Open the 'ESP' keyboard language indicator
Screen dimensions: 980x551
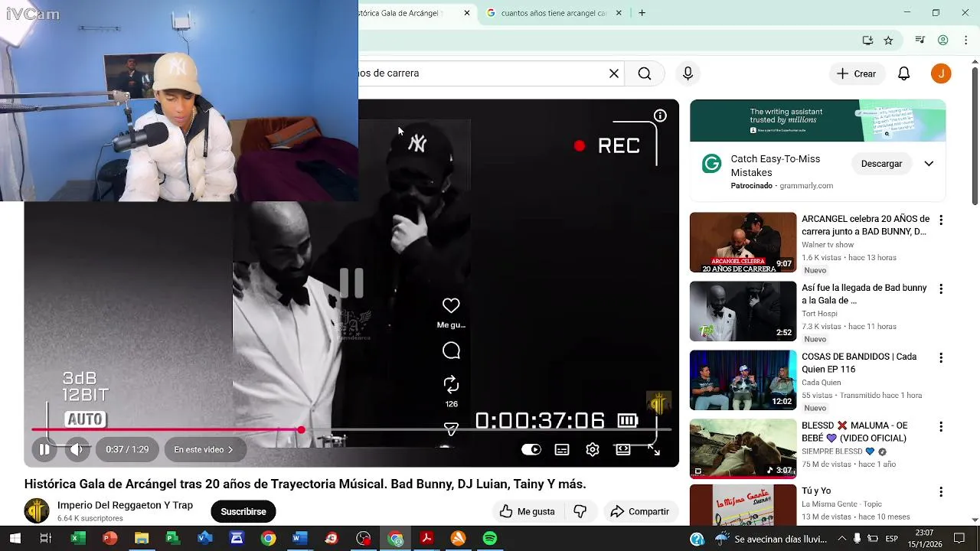click(x=891, y=539)
